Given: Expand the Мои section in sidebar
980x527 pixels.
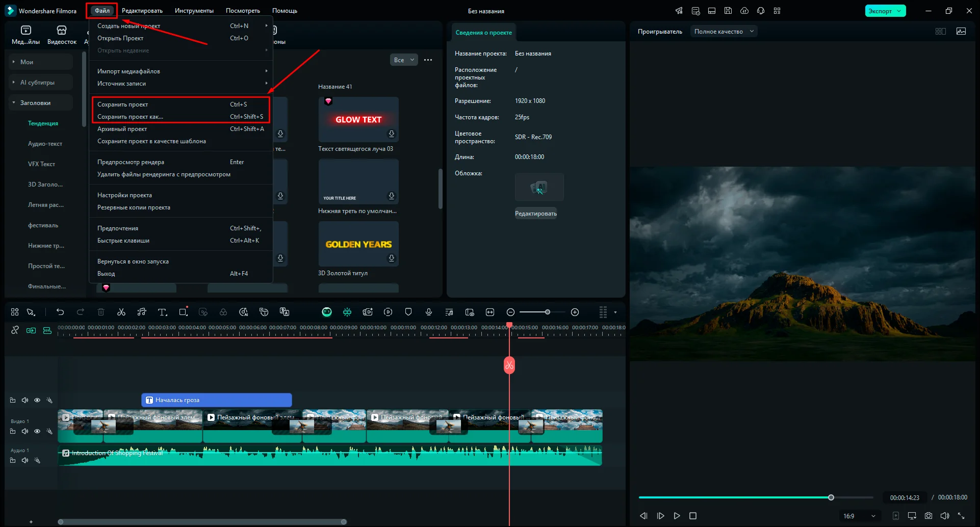Looking at the screenshot, I should click(x=27, y=62).
